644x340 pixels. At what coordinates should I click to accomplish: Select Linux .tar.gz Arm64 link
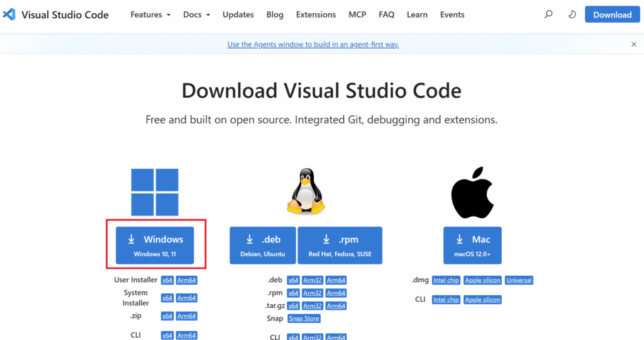336,306
